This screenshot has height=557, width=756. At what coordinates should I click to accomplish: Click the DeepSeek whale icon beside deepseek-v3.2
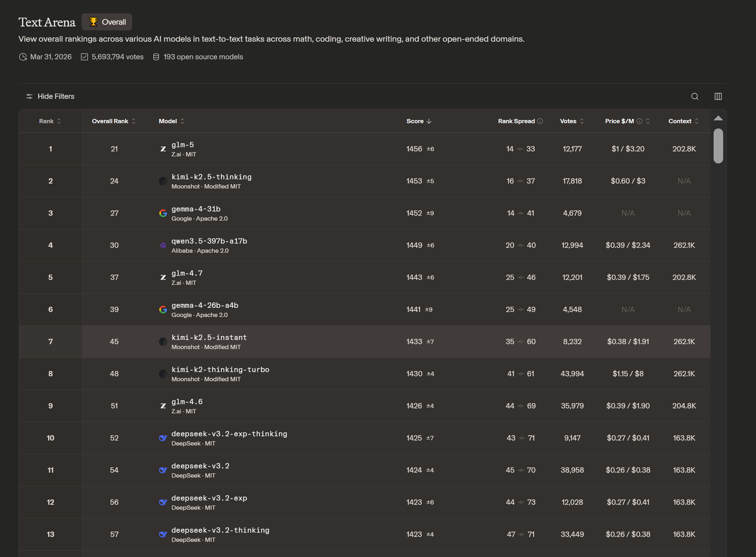click(163, 470)
